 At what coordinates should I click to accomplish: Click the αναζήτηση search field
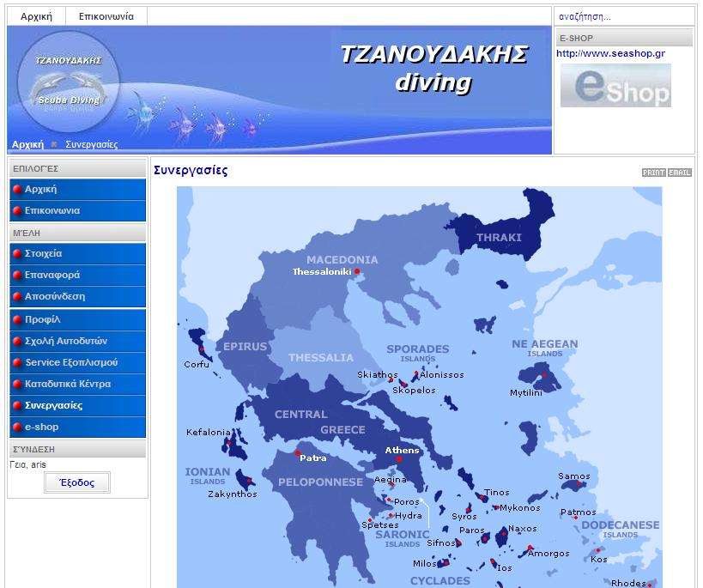coord(623,16)
